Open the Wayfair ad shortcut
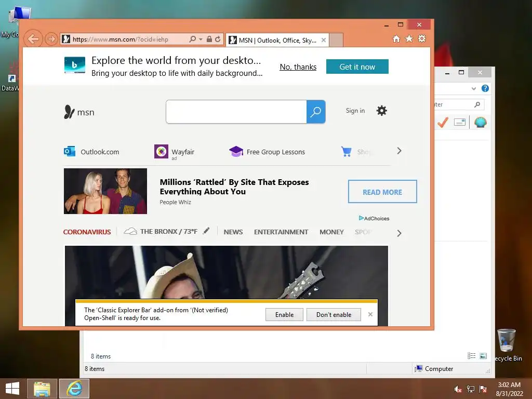Viewport: 532px width, 399px height. (x=175, y=152)
